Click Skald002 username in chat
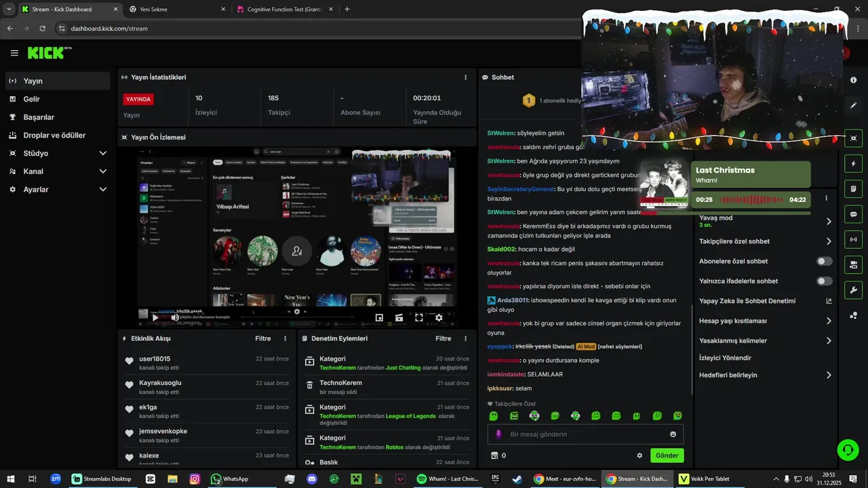Screen dimensions: 868x488 (502, 249)
